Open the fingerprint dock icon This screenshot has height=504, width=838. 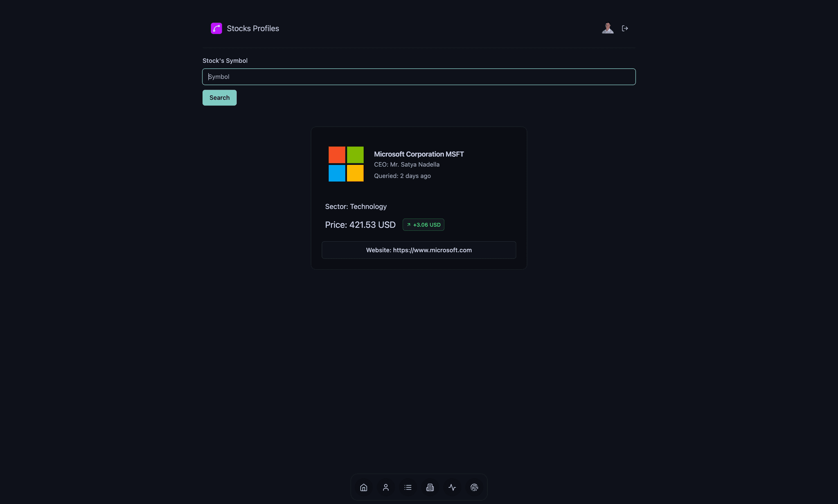(474, 487)
